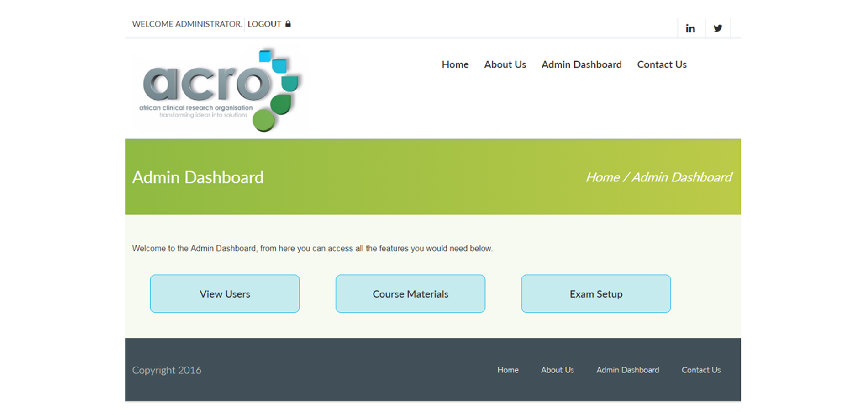868x415 pixels.
Task: Click the Home / Admin Dashboard breadcrumb
Action: coord(658,177)
